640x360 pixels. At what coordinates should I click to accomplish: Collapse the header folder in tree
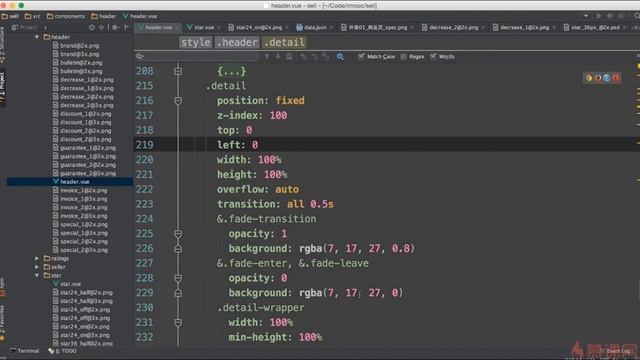[37, 37]
